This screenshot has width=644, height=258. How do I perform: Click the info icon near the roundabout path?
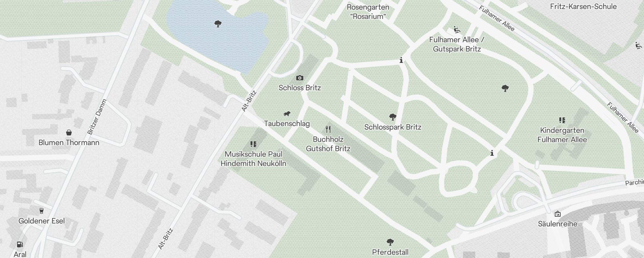(x=492, y=153)
